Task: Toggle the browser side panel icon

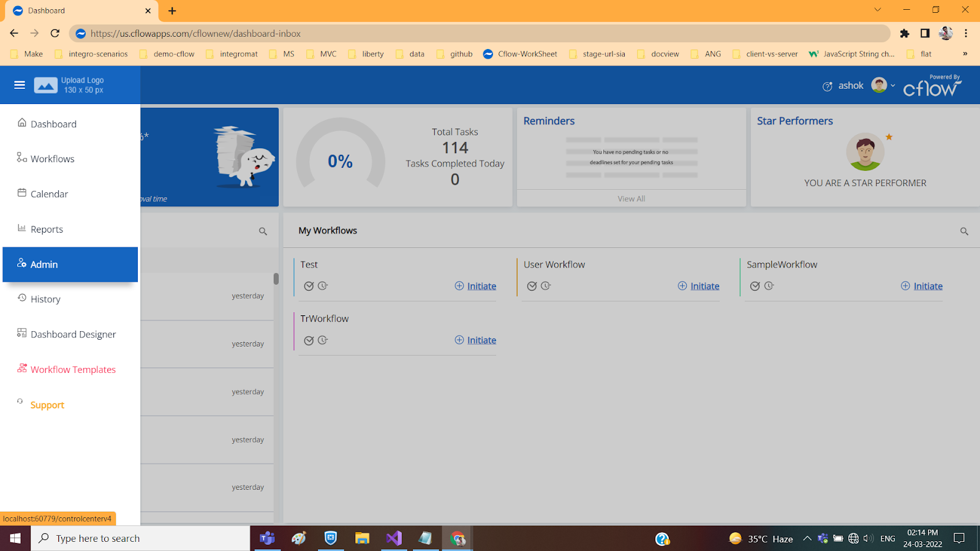Action: [925, 34]
